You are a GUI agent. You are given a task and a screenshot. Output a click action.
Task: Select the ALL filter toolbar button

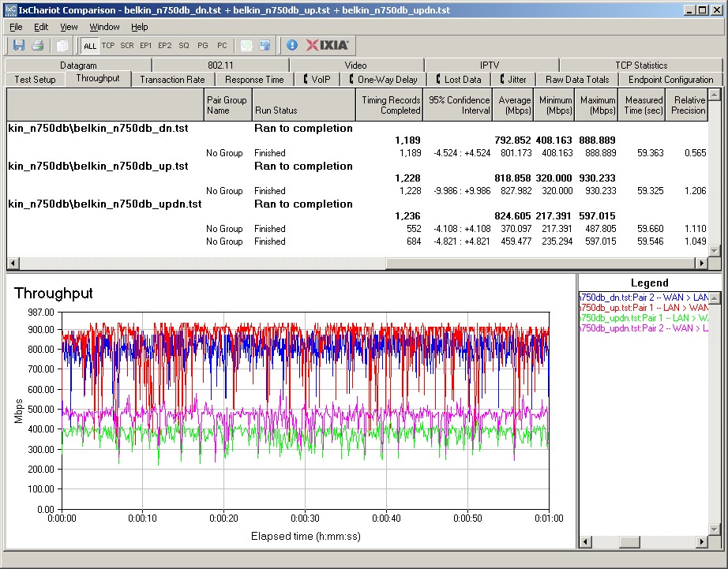89,46
